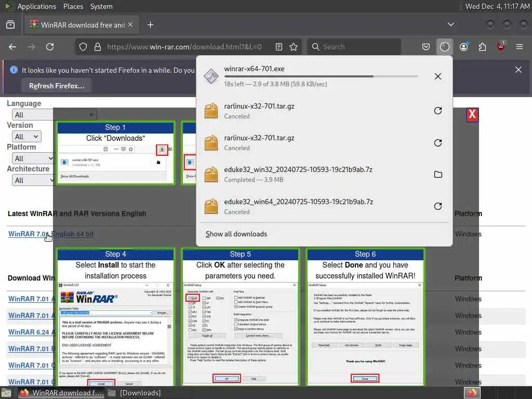The width and height of the screenshot is (532, 399).
Task: Retry eduke32_win64 download
Action: coord(438,206)
